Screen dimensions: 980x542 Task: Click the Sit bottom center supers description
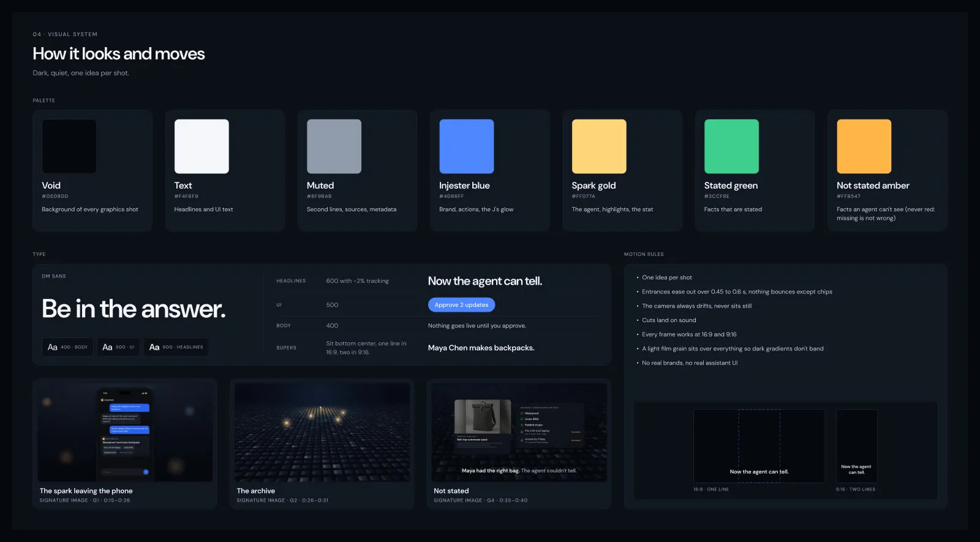366,348
